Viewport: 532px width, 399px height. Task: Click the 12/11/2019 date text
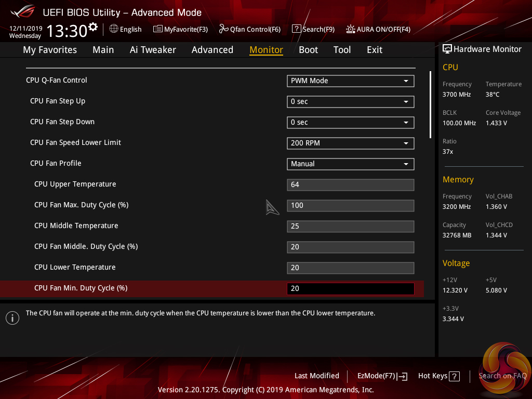tap(26, 29)
